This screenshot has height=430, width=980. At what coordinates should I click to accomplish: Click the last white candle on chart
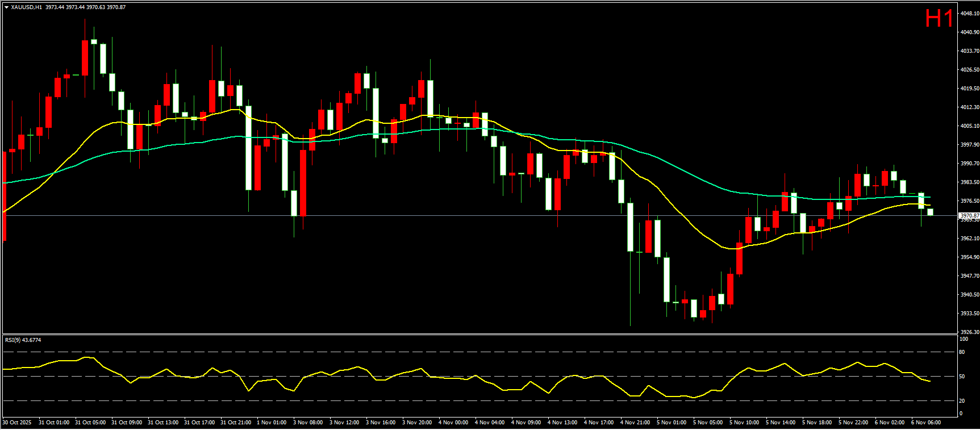point(930,212)
